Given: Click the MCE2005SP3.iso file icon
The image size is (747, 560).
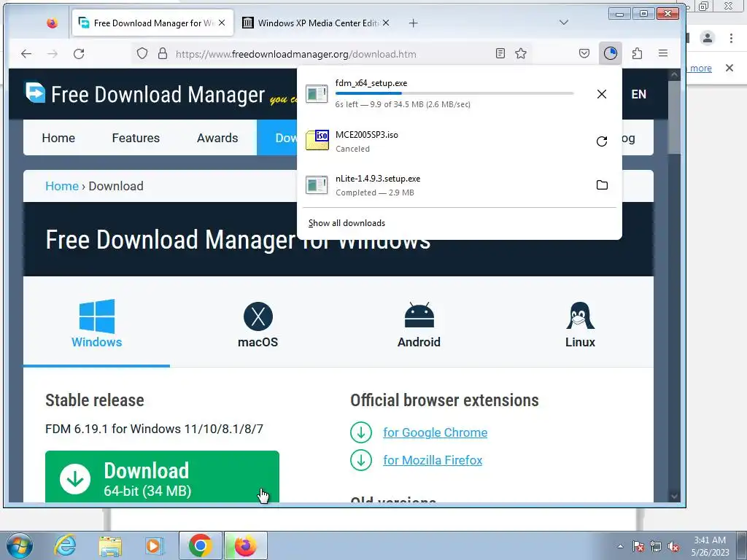Looking at the screenshot, I should tap(317, 140).
